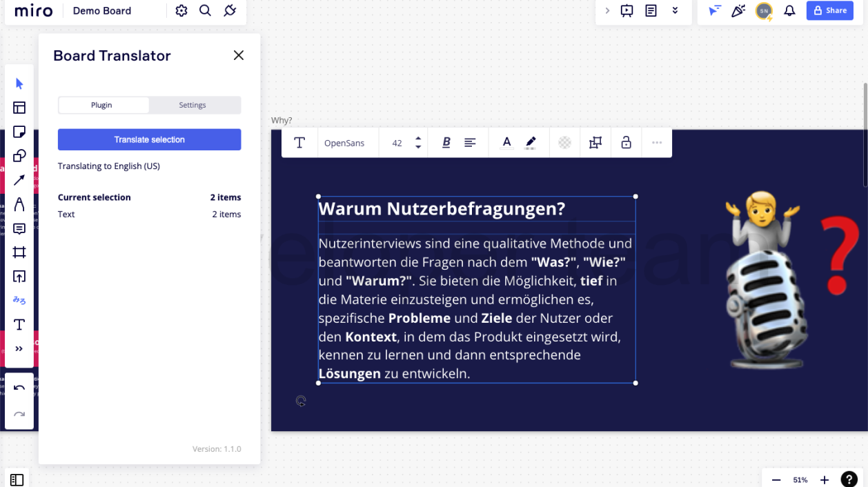Open the text color picker
Viewport: 868px width, 487px height.
click(x=506, y=142)
